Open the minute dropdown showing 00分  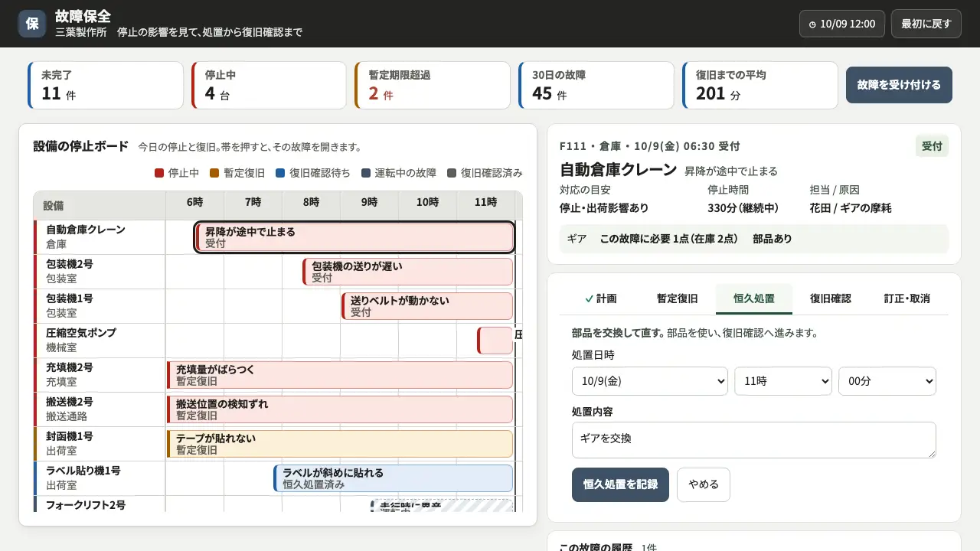[x=887, y=381]
